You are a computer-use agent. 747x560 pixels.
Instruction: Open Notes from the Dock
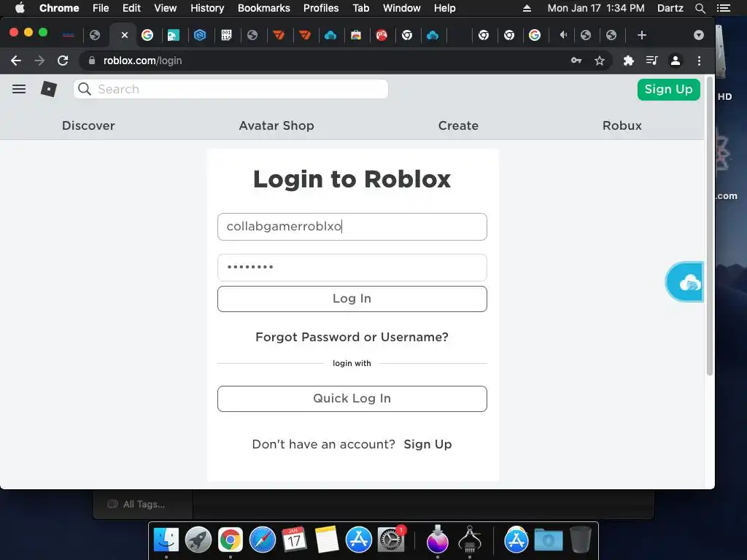click(x=326, y=540)
